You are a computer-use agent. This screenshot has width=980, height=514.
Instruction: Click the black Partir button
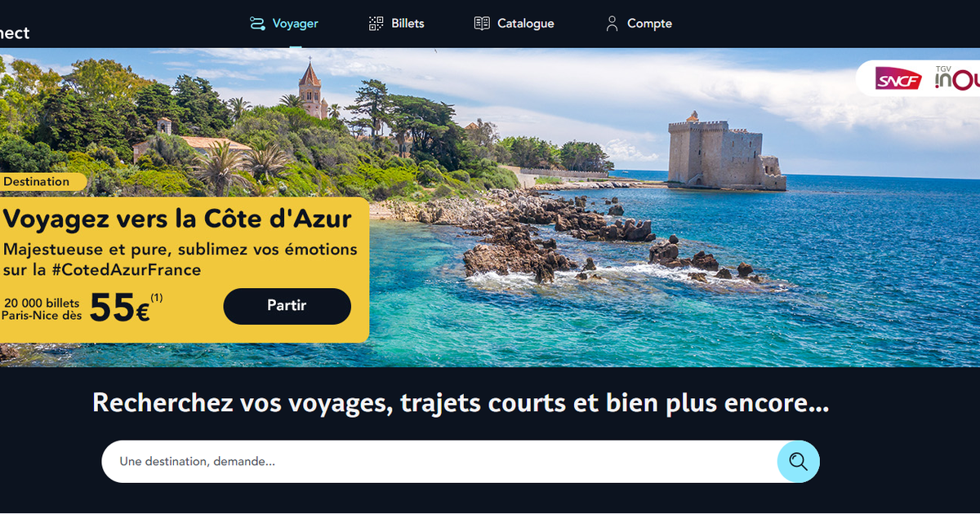[x=287, y=306]
